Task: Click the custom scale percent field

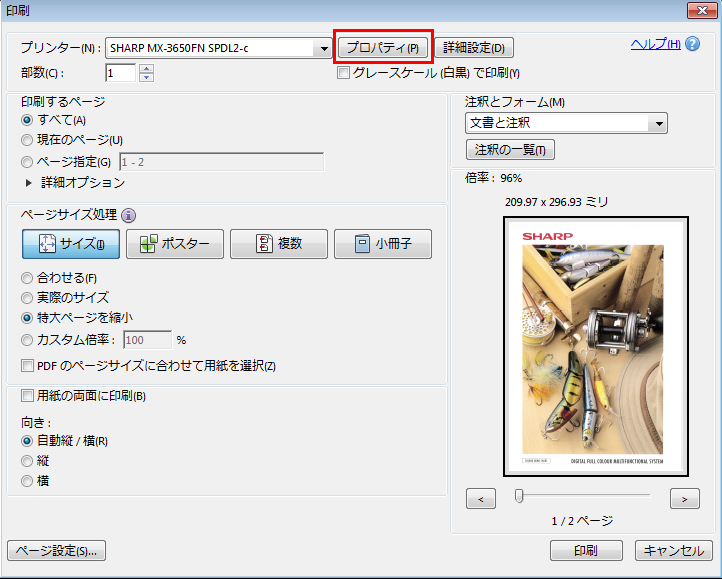Action: 147,340
